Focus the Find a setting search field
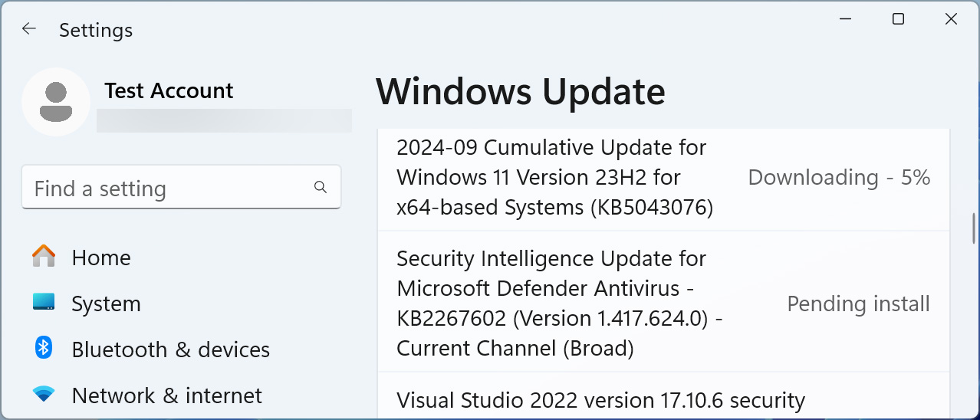Image resolution: width=980 pixels, height=420 pixels. point(169,189)
